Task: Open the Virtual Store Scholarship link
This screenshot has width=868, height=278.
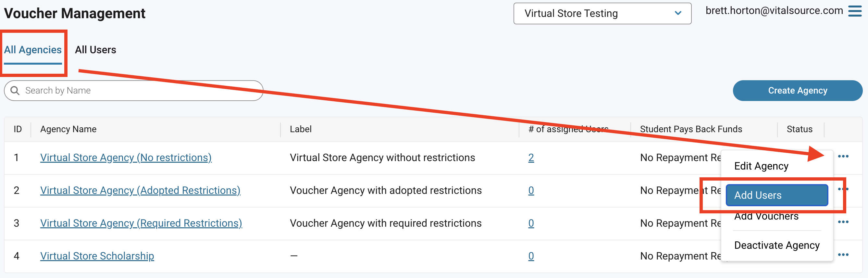Action: (x=97, y=256)
